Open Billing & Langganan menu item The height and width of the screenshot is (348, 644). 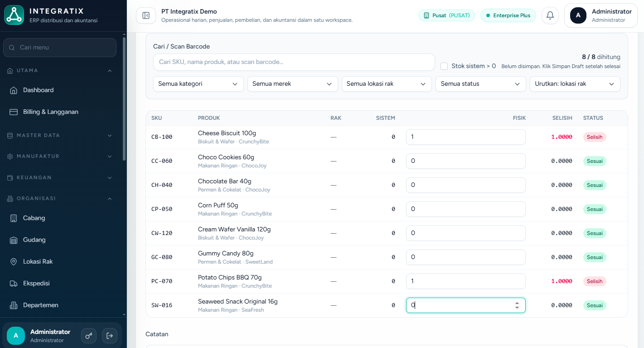[60, 112]
